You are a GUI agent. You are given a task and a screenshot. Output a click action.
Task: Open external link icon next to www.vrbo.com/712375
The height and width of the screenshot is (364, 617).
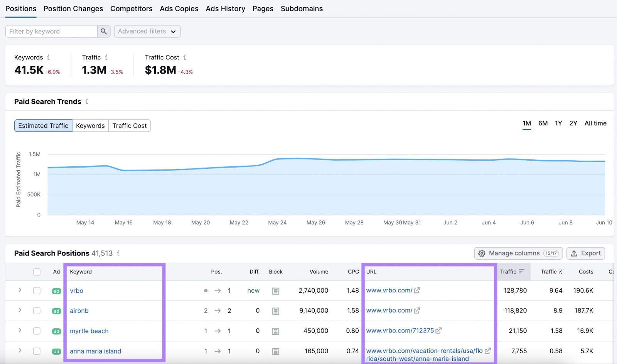point(438,330)
